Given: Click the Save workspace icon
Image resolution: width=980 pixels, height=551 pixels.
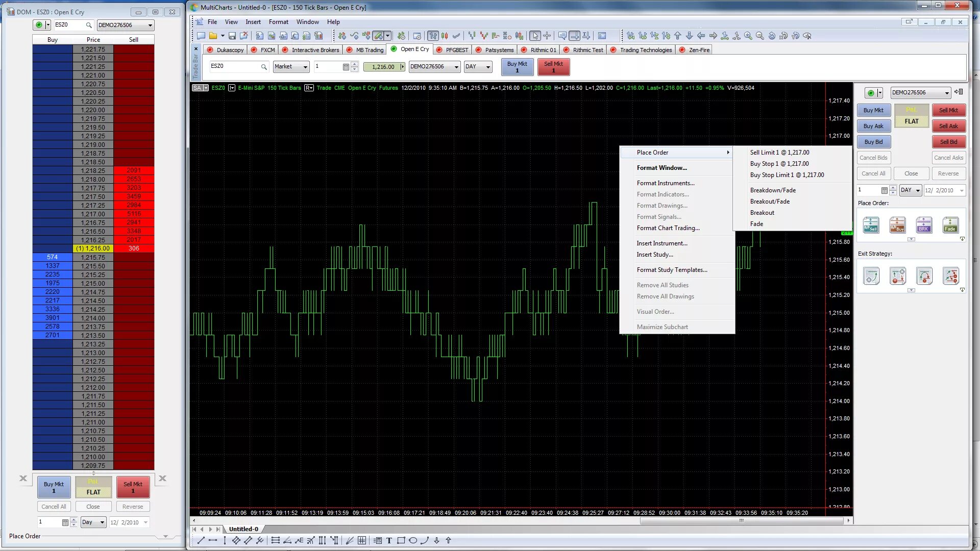Looking at the screenshot, I should tap(232, 36).
